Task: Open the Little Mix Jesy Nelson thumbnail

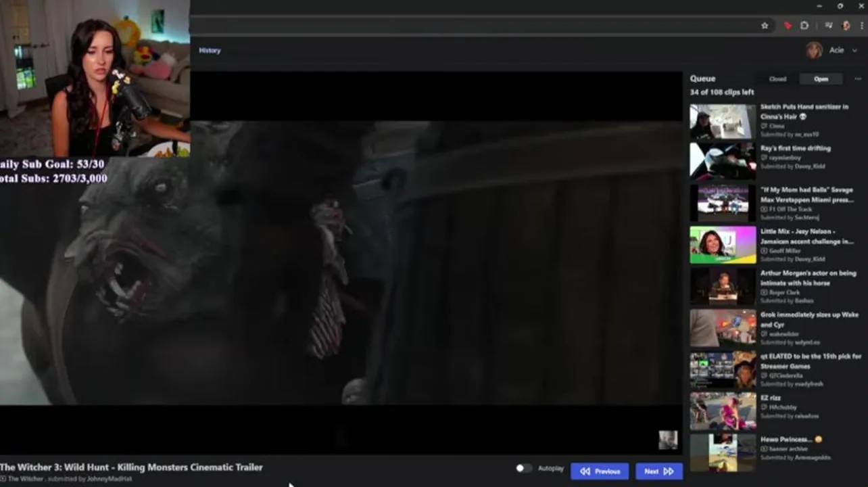Action: pos(723,244)
